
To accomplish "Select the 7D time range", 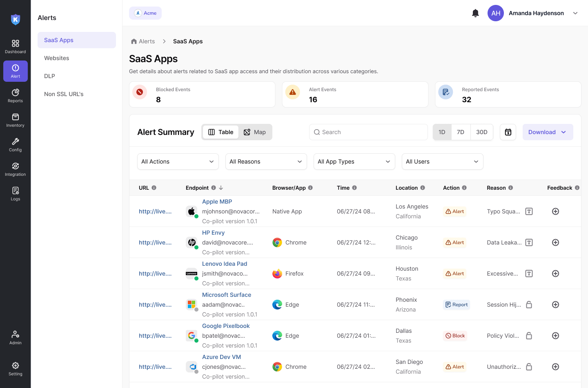I will 461,132.
